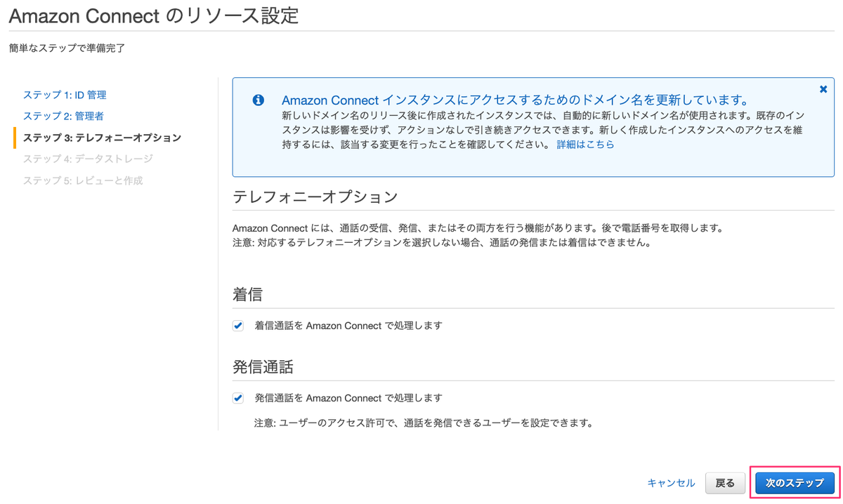Uncheck incoming calls Amazon Connect checkbox

click(x=238, y=326)
